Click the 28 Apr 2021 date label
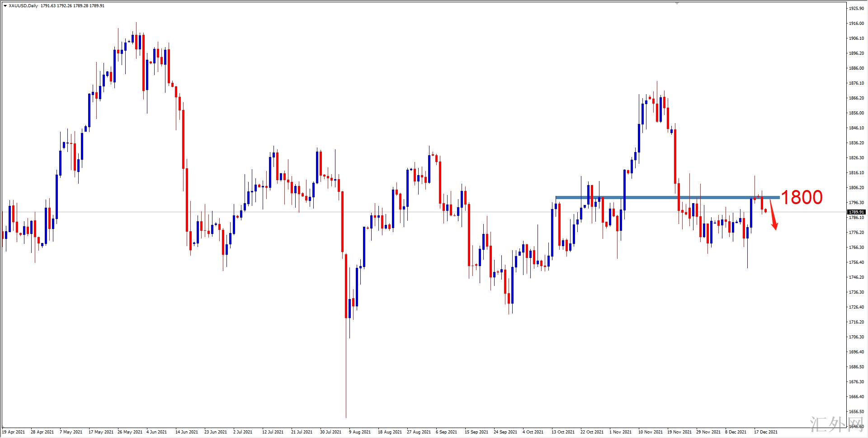 point(42,432)
